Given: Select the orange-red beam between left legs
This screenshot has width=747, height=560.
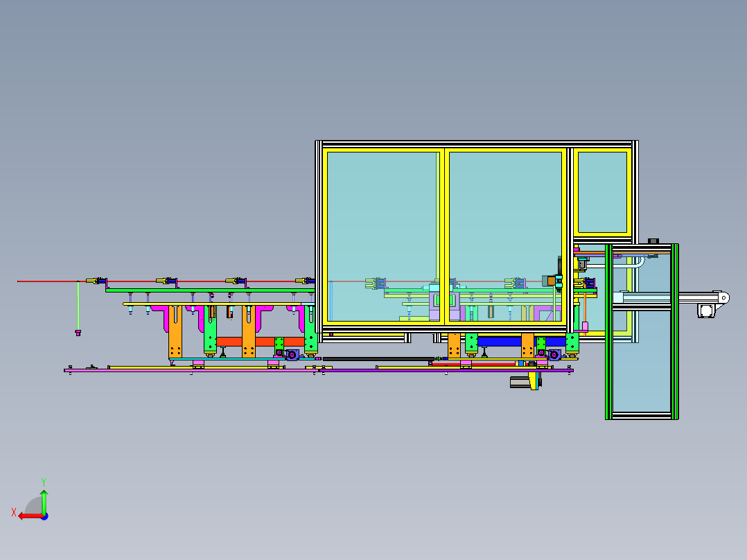Looking at the screenshot, I should (260, 342).
